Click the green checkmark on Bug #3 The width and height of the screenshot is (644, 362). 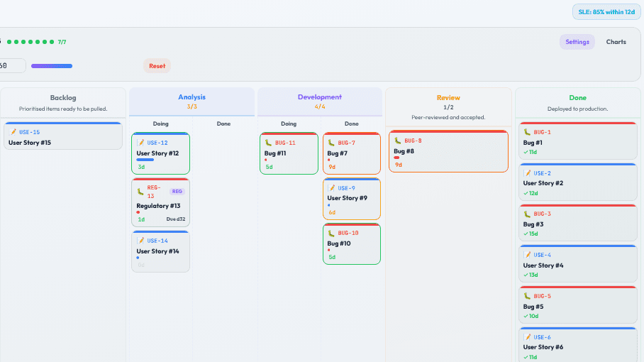(526, 234)
